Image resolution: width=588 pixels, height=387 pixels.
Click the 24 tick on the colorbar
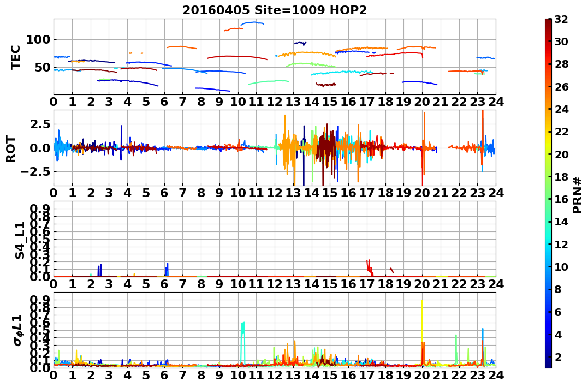pyautogui.click(x=561, y=109)
